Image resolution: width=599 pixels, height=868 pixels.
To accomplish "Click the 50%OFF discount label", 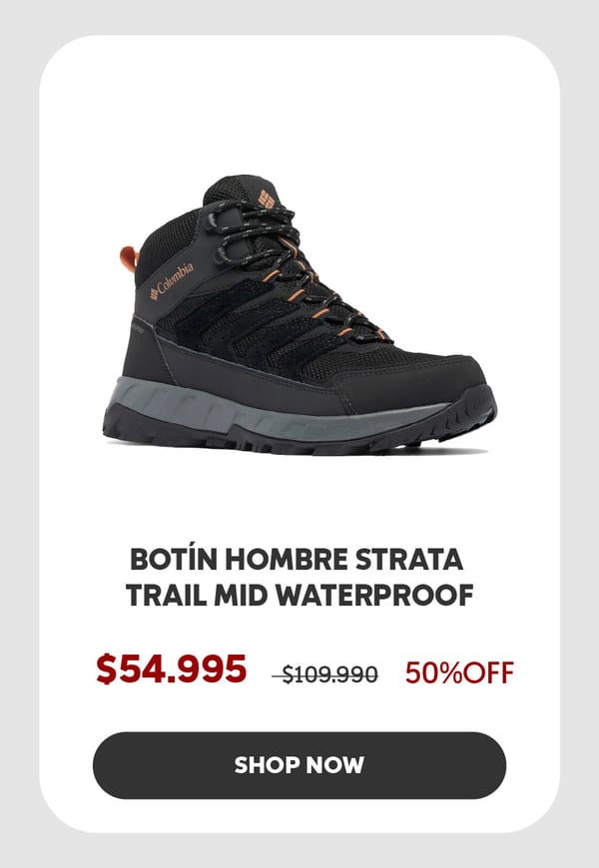I will (459, 672).
